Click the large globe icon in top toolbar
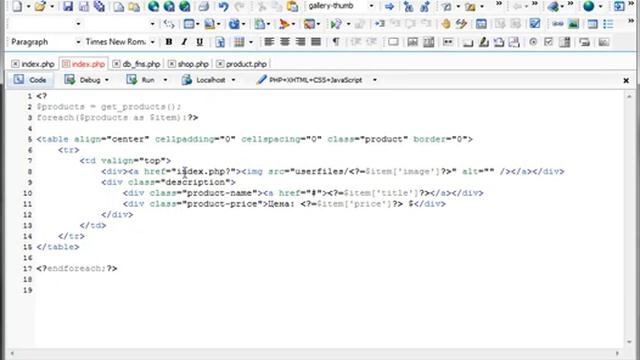This screenshot has height=360, width=640. [589, 6]
